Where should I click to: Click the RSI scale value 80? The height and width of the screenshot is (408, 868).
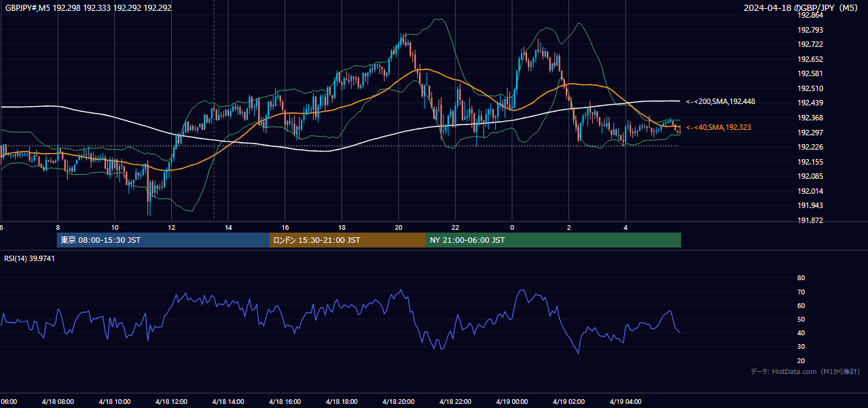801,278
